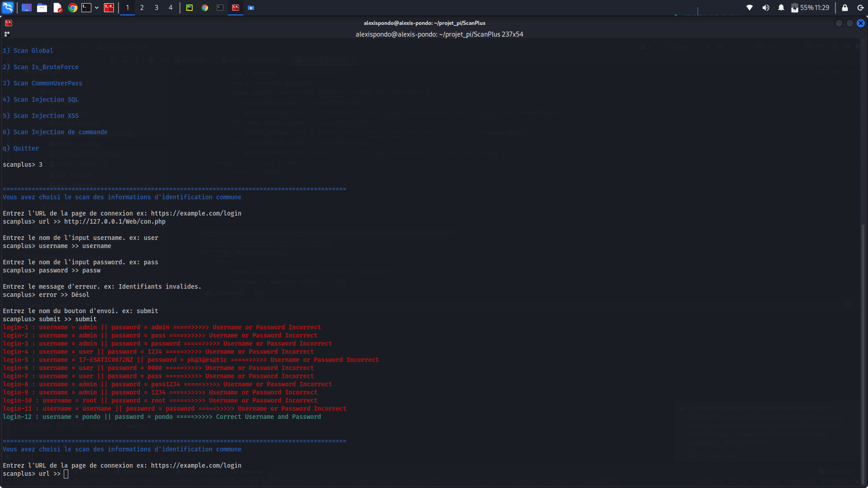Click the terminal input cursor after url prompt
The height and width of the screenshot is (488, 868).
click(x=66, y=474)
